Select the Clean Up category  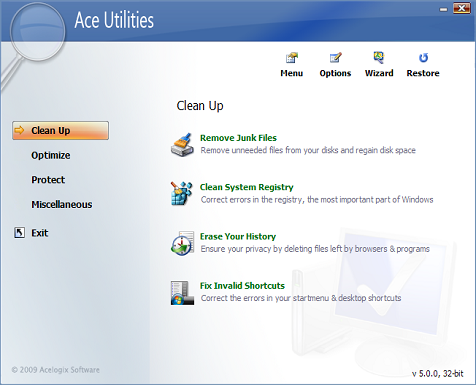click(x=60, y=130)
